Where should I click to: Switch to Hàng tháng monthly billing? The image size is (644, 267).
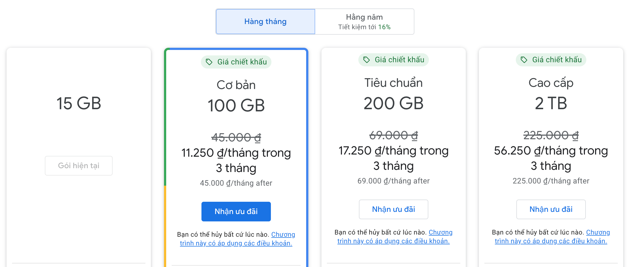265,22
